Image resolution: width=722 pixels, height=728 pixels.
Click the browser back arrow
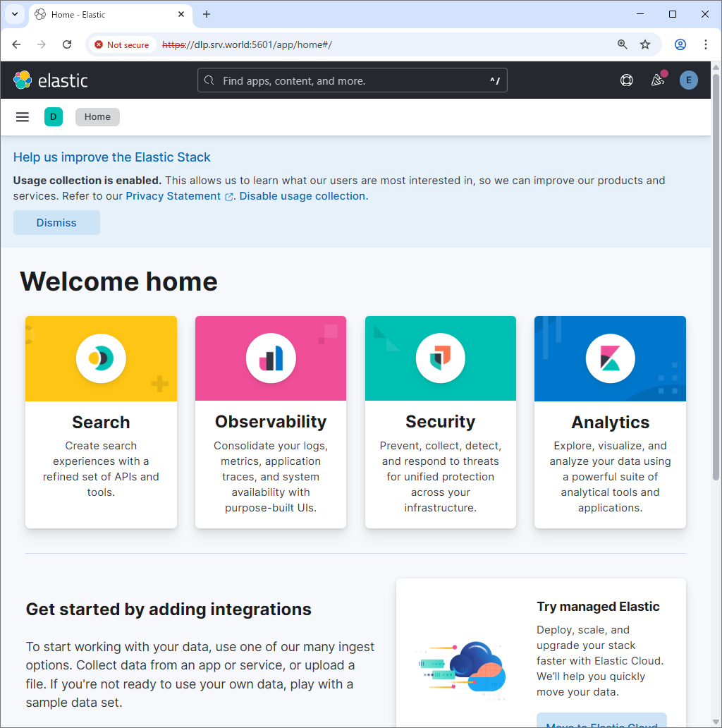click(x=17, y=44)
